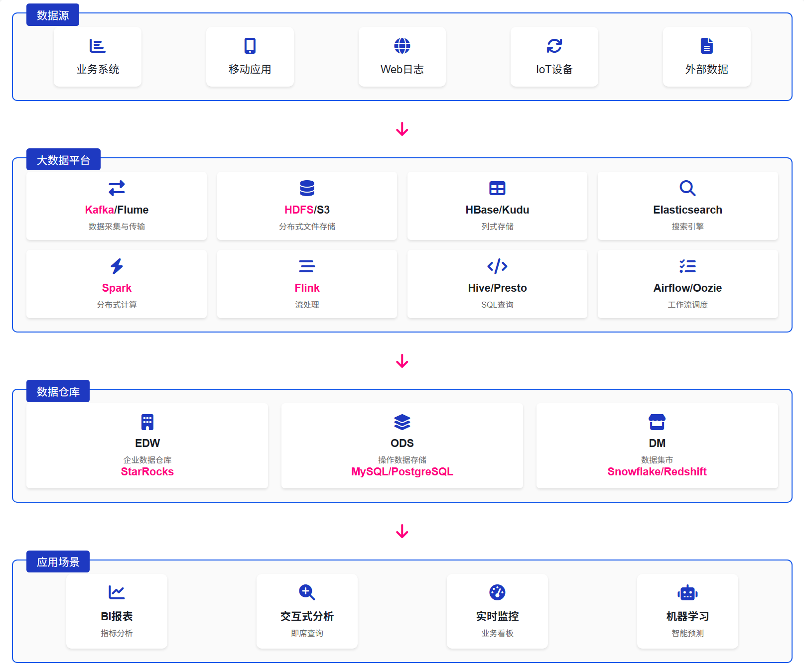Screen dimensions: 804x672
Task: Click the 交互式分析 heading
Action: 307,616
